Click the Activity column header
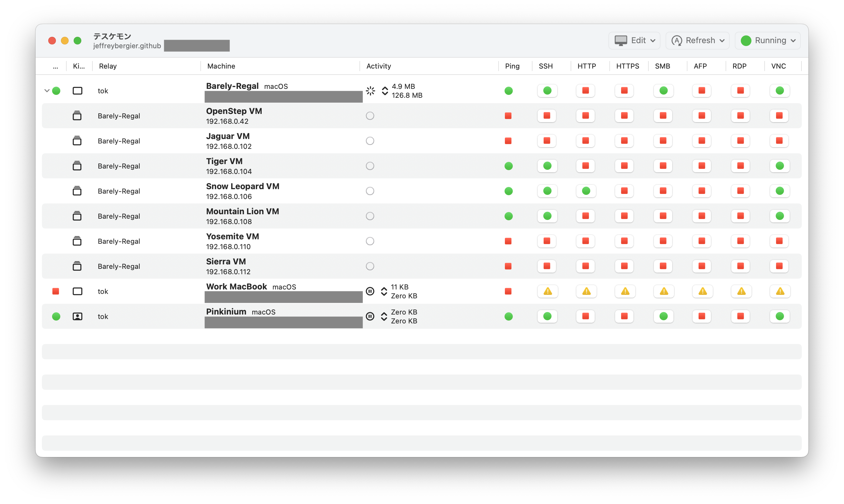Screen dimensions: 844x504 coord(378,66)
